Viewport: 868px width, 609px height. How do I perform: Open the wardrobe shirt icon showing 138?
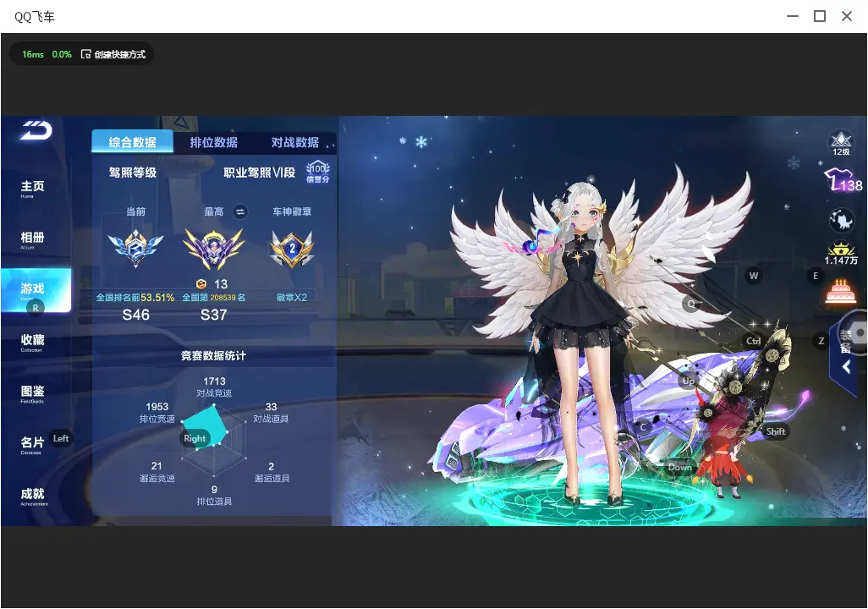pyautogui.click(x=843, y=180)
